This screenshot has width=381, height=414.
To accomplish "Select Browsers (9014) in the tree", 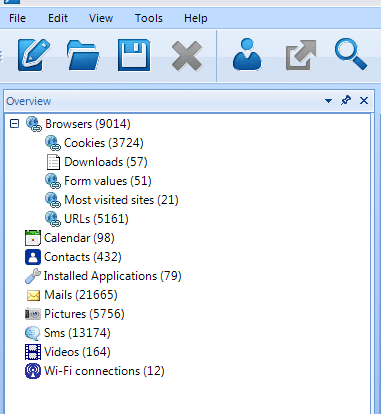I will pyautogui.click(x=88, y=124).
